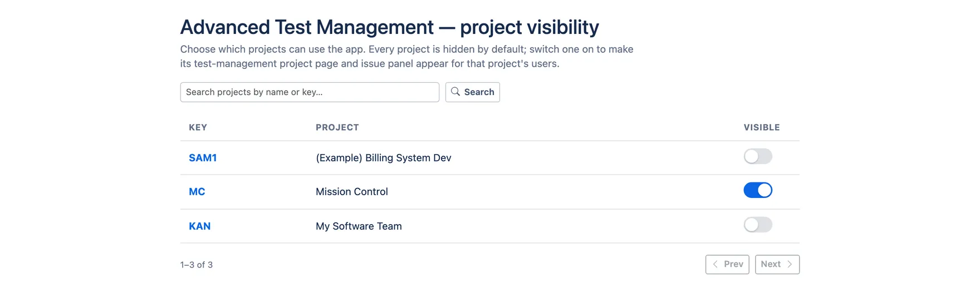Screen dimensions: 980x283
Task: Go to previous page with Prev
Action: pyautogui.click(x=727, y=265)
